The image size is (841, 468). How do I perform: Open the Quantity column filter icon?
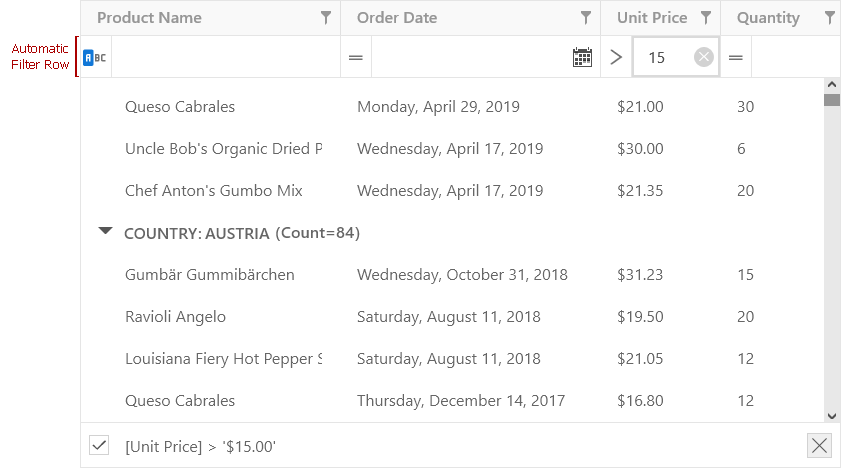coord(829,18)
